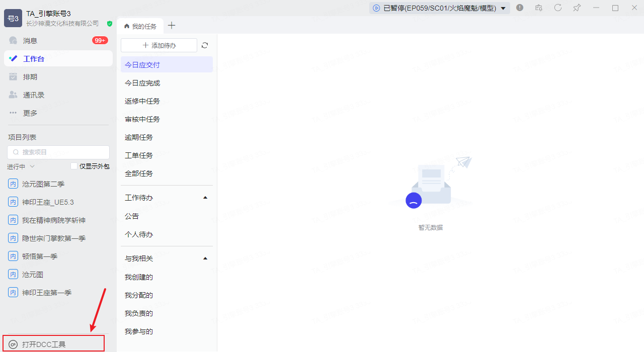644x352 pixels.
Task: Toggle the 仅显示外包 checkbox
Action: 74,166
